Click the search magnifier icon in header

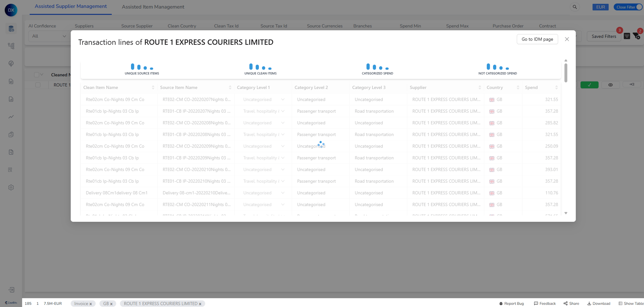(x=574, y=7)
